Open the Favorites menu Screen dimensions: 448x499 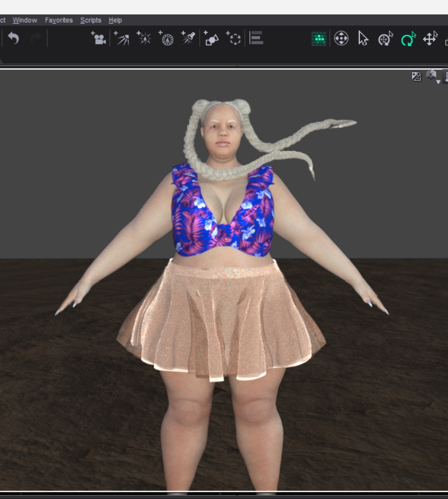click(58, 20)
